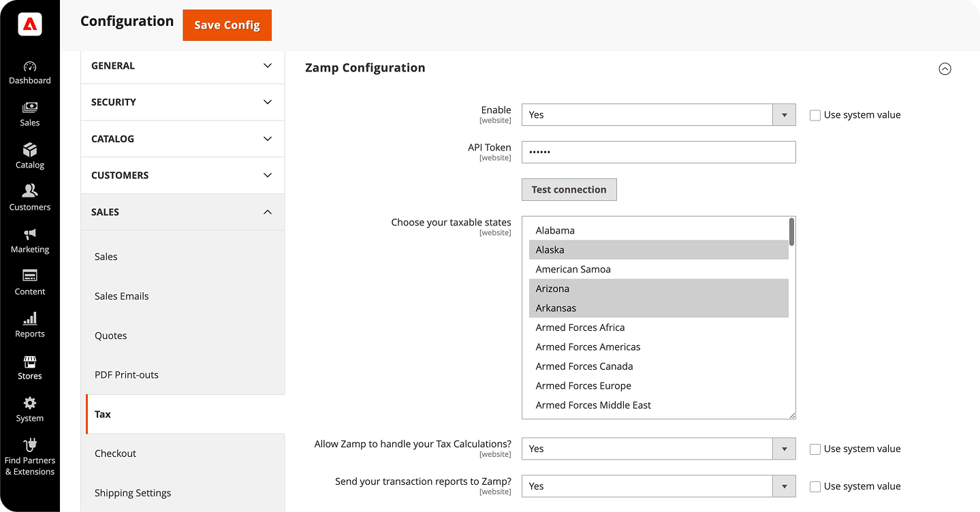Select Alaska in taxable states
This screenshot has width=980, height=512.
point(659,250)
